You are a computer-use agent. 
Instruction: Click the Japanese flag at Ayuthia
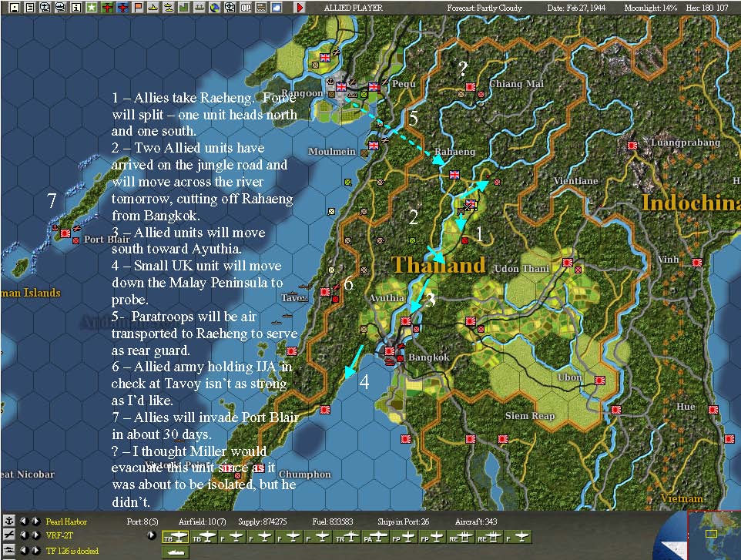point(405,321)
